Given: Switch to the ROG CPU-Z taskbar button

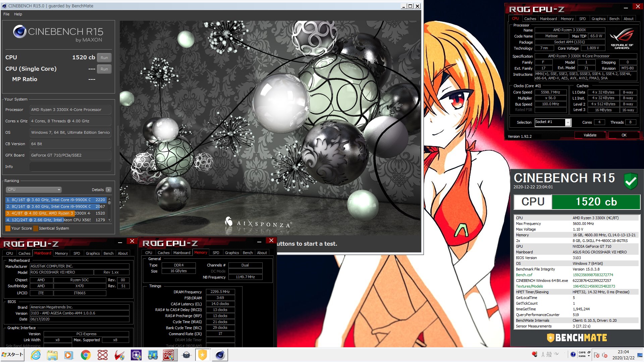Looking at the screenshot, I should 169,355.
